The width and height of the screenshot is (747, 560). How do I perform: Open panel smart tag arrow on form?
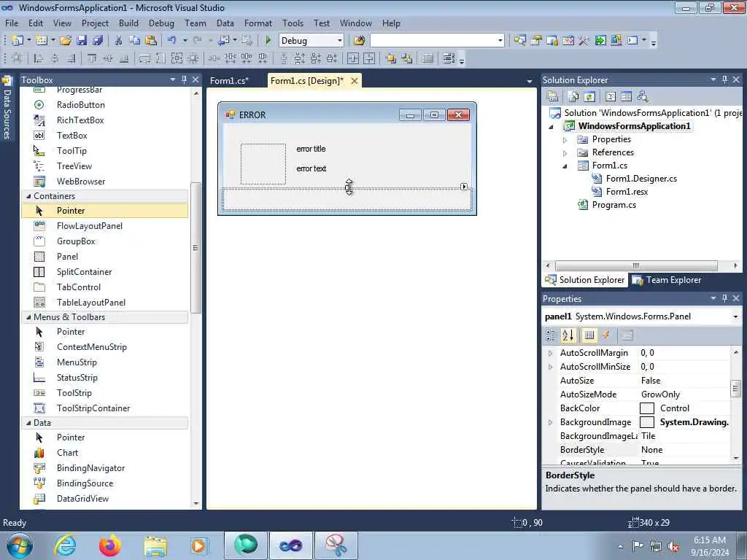click(x=464, y=186)
